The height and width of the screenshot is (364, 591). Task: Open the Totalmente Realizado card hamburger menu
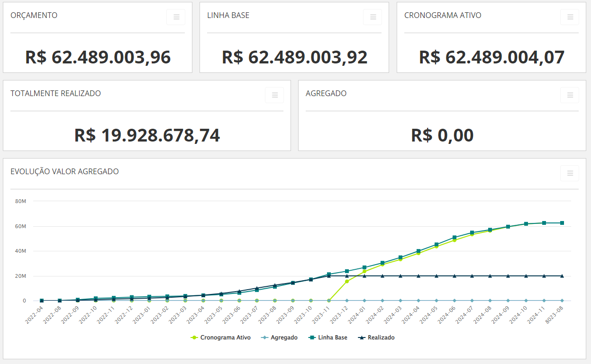tap(274, 95)
